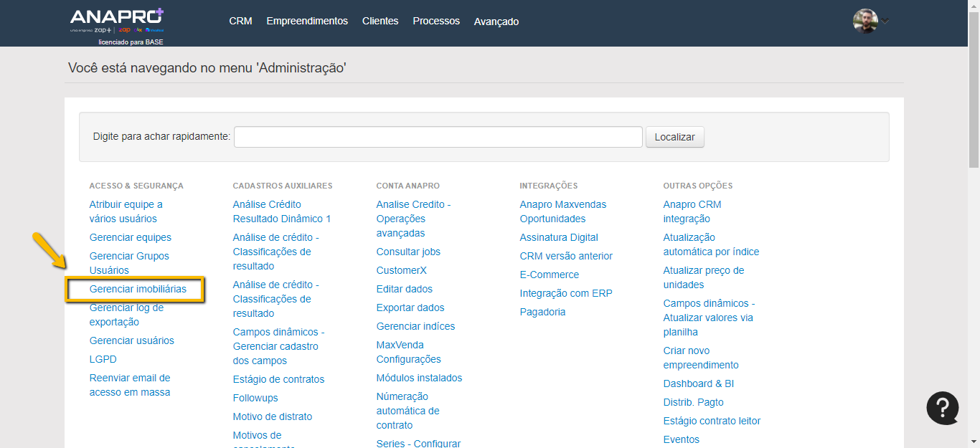The height and width of the screenshot is (448, 980).
Task: Open the help question mark button
Action: point(942,408)
